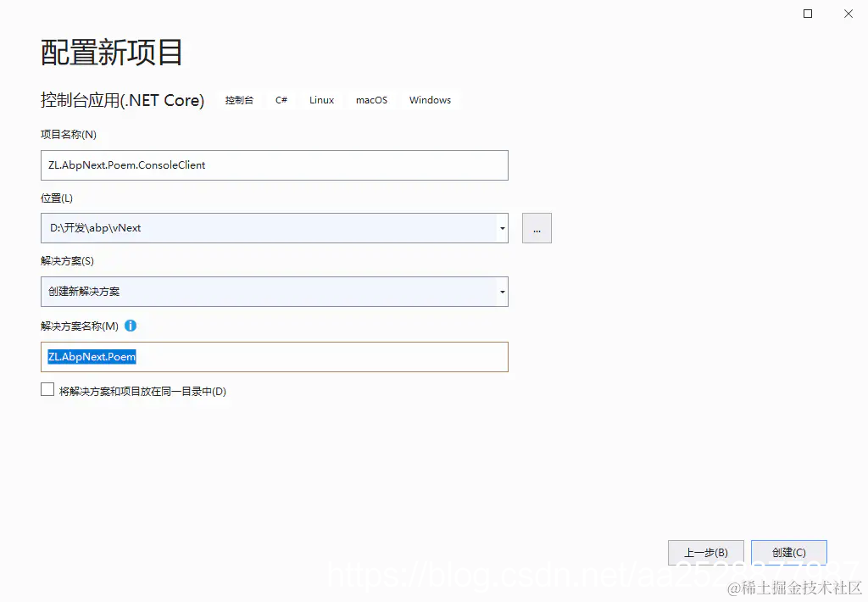Select the C# language tag
868x602 pixels.
pos(281,99)
